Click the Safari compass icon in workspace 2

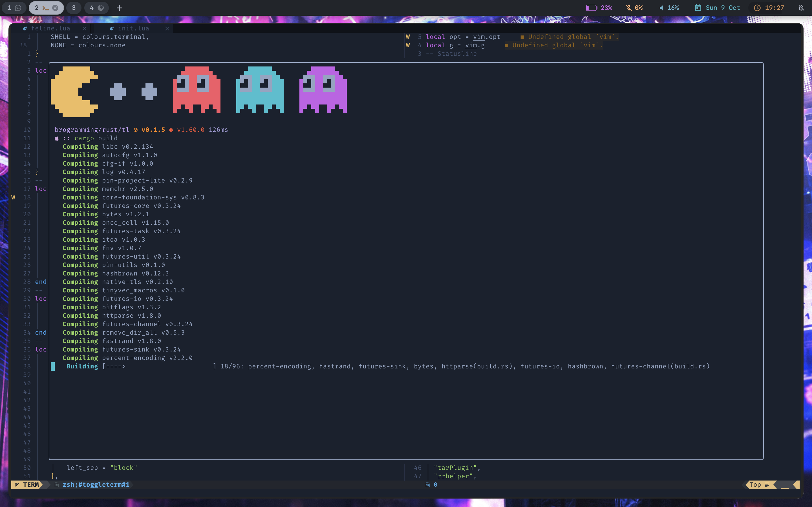(55, 8)
